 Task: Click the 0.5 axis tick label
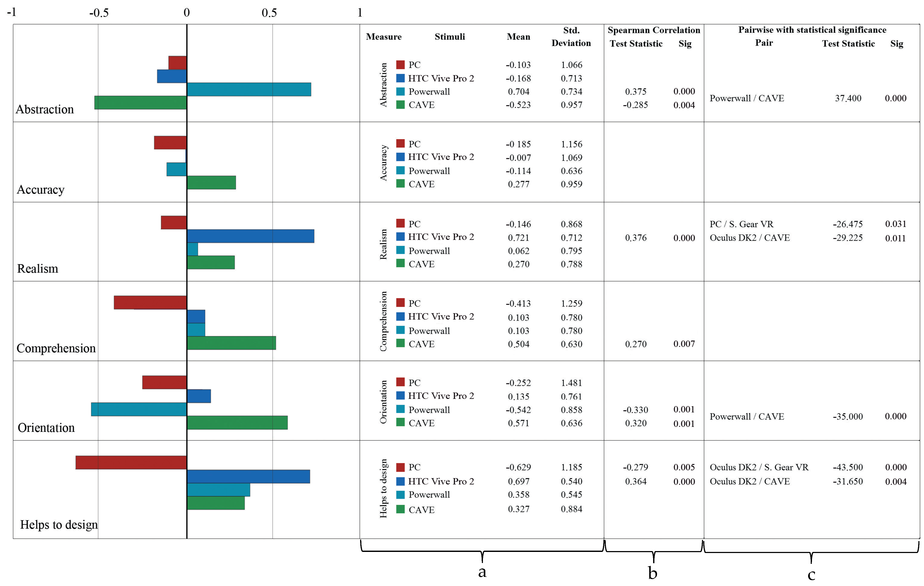pyautogui.click(x=269, y=13)
